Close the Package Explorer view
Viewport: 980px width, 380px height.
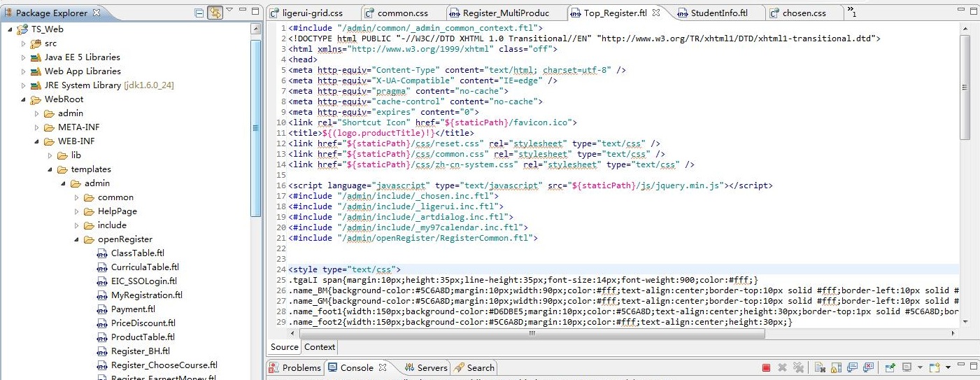pyautogui.click(x=97, y=13)
